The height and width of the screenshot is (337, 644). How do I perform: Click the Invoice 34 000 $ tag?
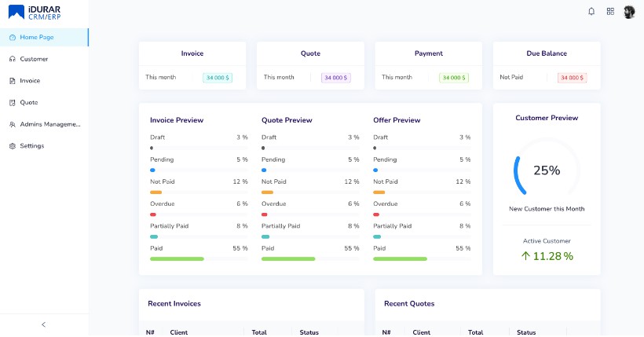(218, 78)
